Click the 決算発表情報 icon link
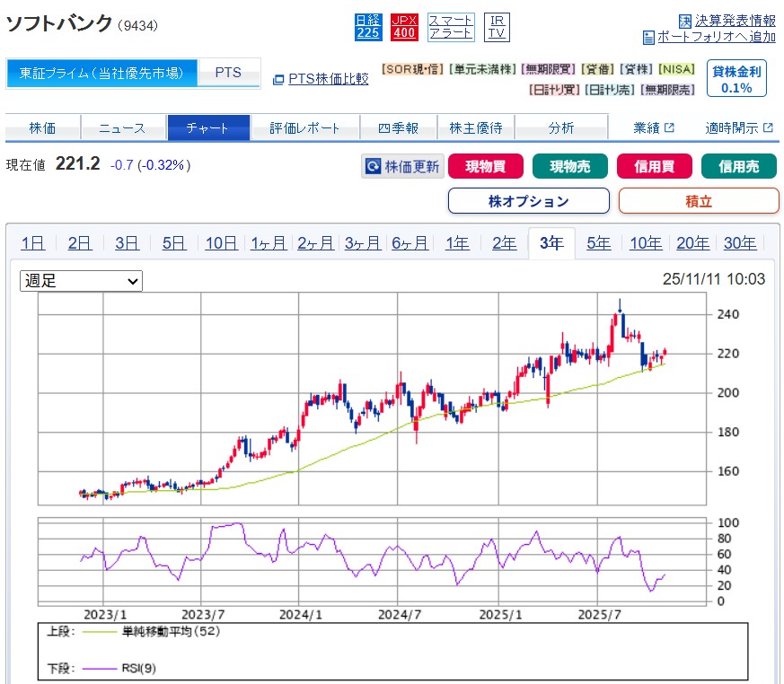This screenshot has height=684, width=784. pyautogui.click(x=727, y=20)
